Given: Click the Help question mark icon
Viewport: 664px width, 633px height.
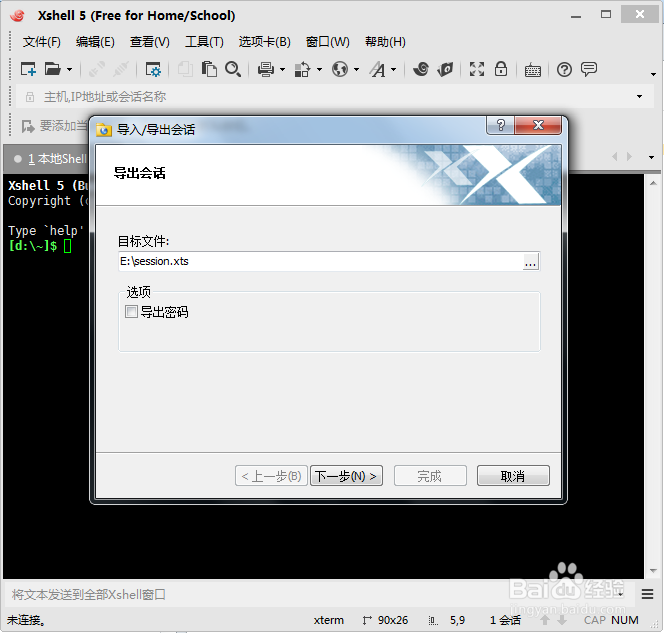Looking at the screenshot, I should [564, 69].
